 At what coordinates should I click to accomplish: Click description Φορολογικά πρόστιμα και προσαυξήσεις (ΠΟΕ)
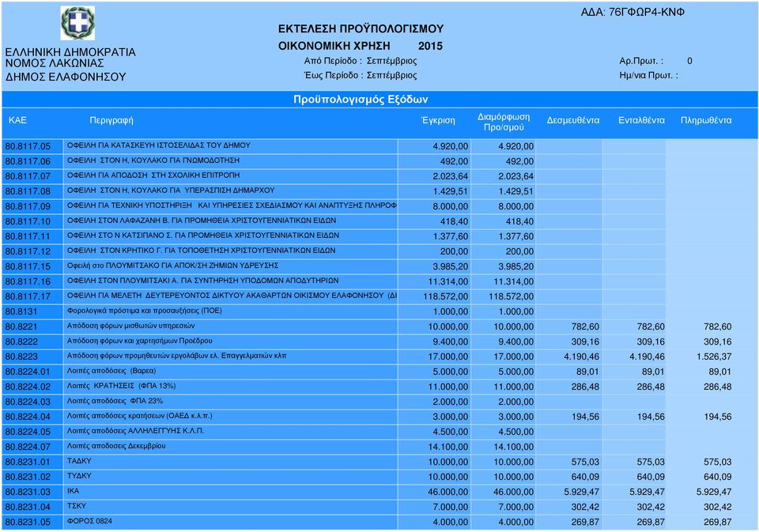144,311
